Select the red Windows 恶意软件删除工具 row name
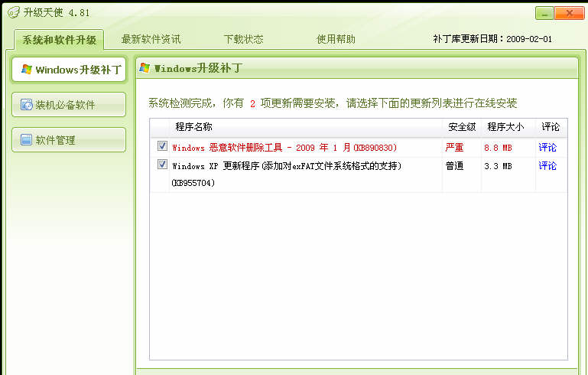 point(284,148)
